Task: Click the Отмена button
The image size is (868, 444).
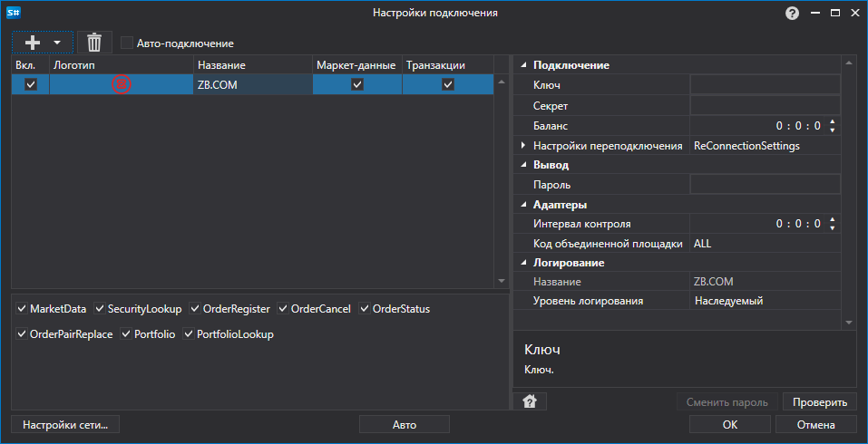Action: [x=816, y=425]
